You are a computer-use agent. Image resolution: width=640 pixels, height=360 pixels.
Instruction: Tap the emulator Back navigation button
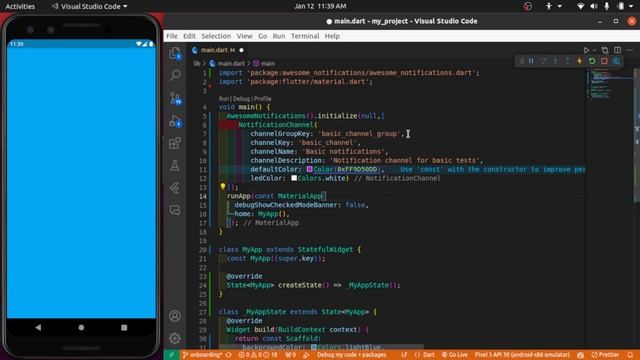(x=38, y=327)
